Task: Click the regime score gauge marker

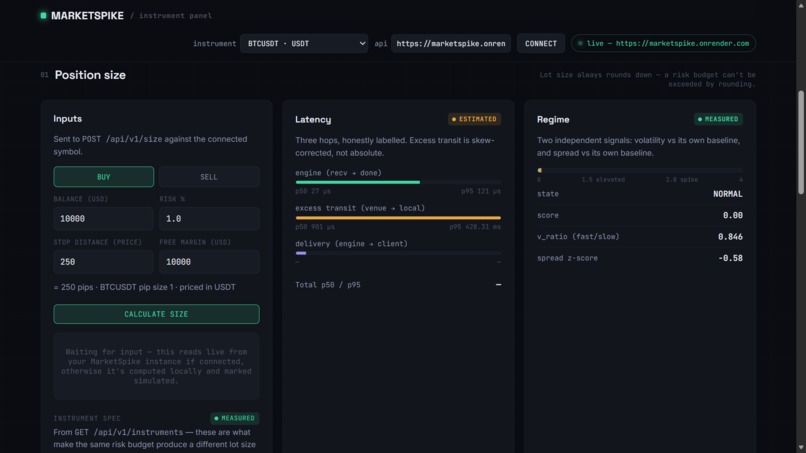Action: (x=540, y=170)
